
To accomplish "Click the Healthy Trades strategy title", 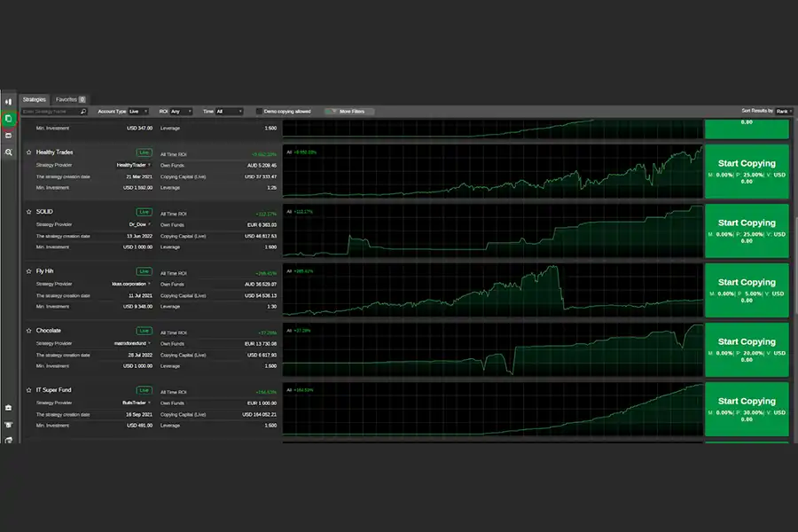I will click(54, 153).
